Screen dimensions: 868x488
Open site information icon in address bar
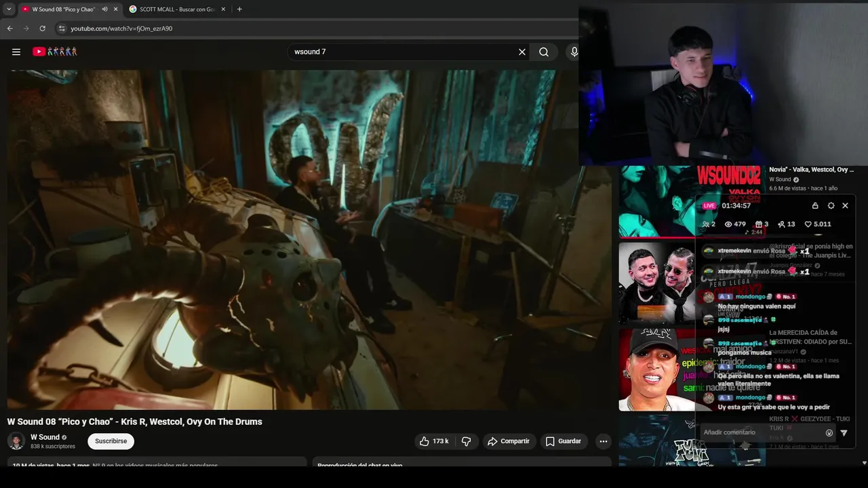[x=61, y=28]
